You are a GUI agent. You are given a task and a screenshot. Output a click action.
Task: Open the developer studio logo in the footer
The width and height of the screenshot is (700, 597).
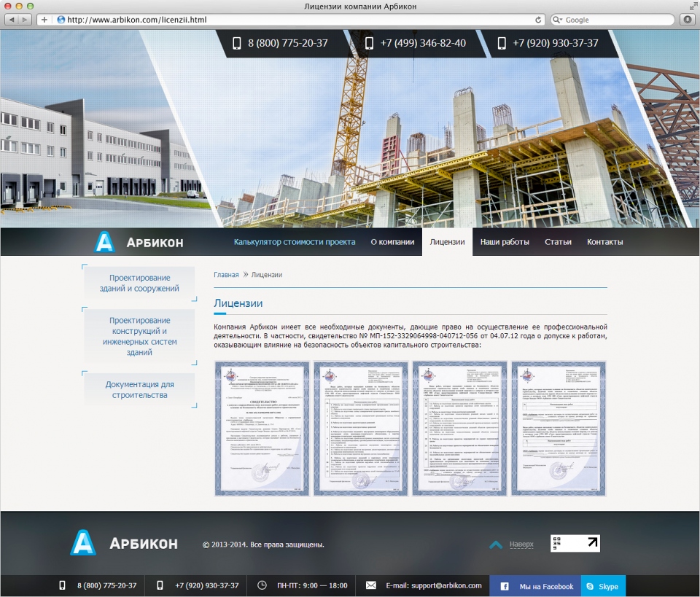tap(575, 543)
